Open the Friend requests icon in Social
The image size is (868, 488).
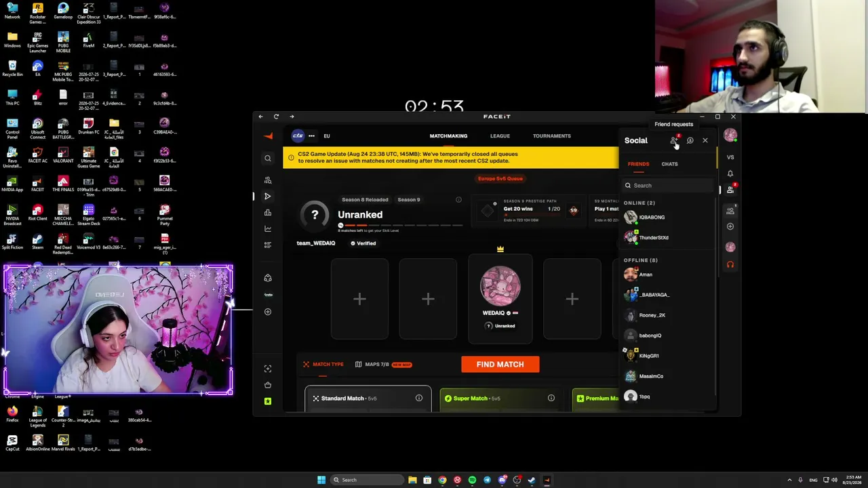click(x=674, y=140)
